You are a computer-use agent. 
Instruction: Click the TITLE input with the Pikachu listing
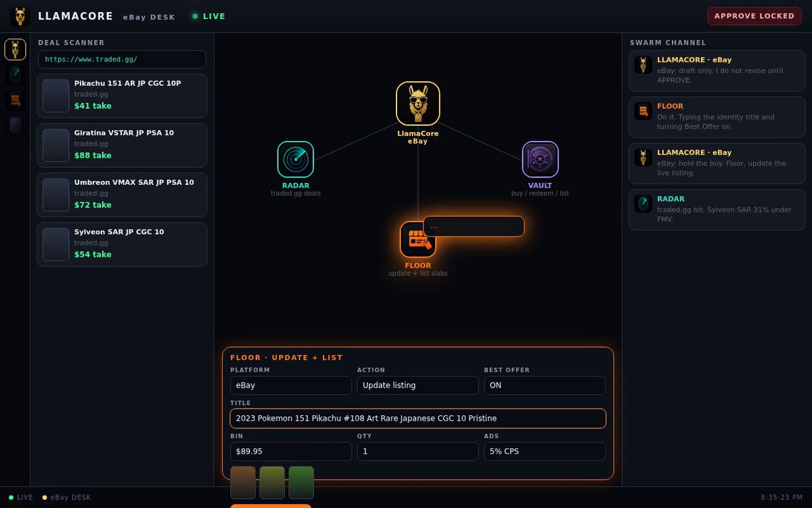[x=418, y=418]
